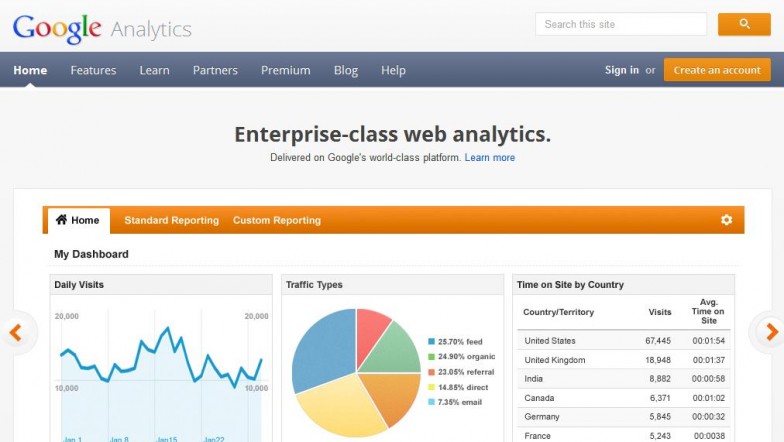Open the Standard Reporting tab
Viewport: 784px width, 442px height.
coord(172,220)
